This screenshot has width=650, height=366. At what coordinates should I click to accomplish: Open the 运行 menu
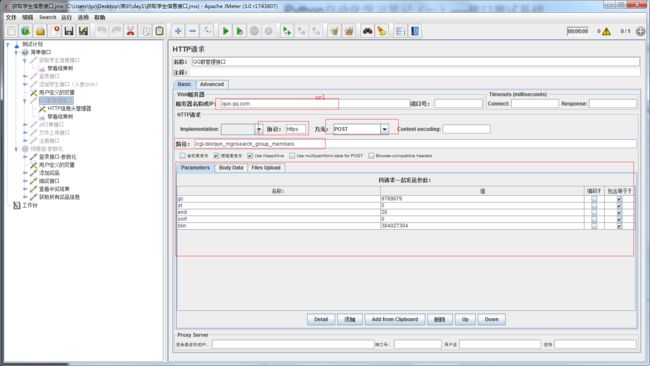coord(66,17)
